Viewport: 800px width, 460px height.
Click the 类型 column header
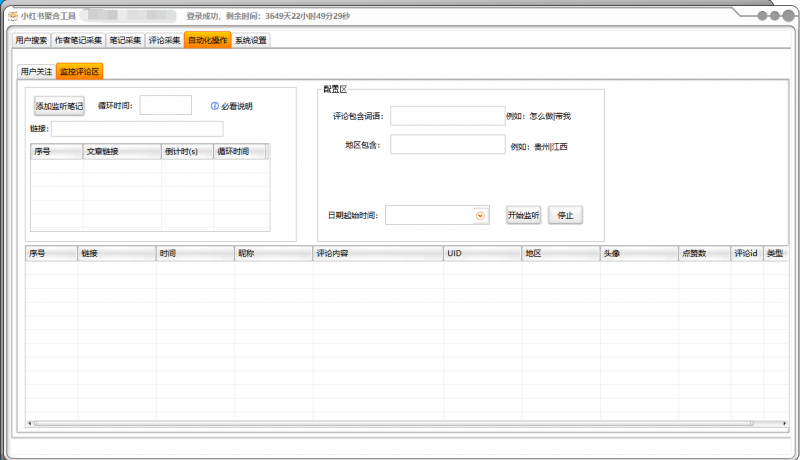tap(776, 253)
